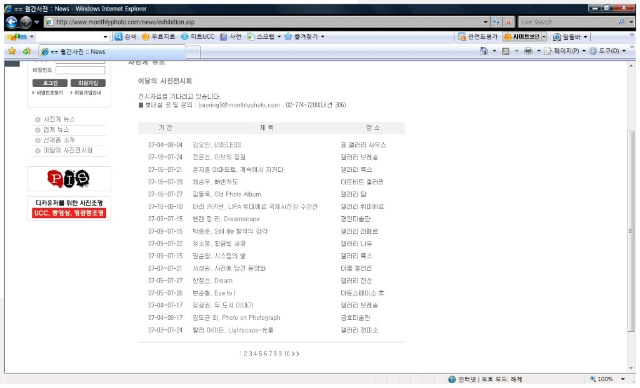640x388 pixels.
Task: Click the password input field
Action: [x=80, y=70]
